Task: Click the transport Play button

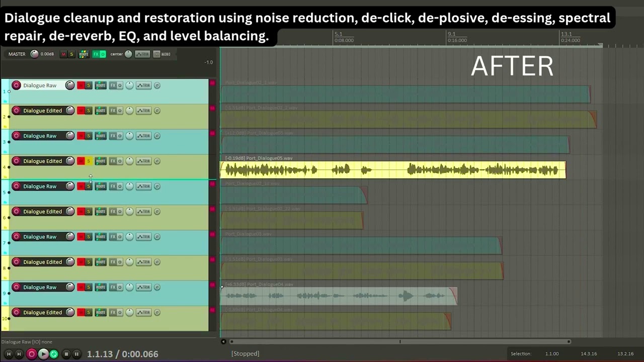Action: point(43,354)
